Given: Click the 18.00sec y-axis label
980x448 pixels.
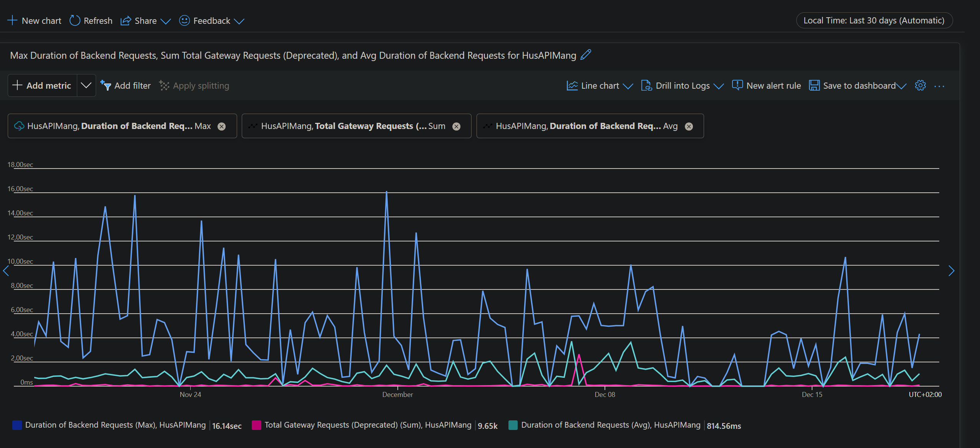Looking at the screenshot, I should tap(20, 165).
